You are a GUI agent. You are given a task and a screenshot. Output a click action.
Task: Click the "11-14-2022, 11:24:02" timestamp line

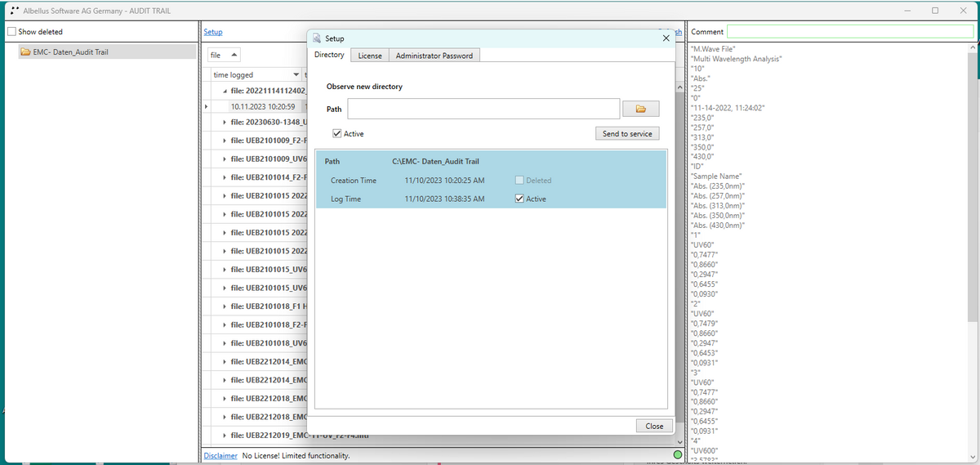tap(728, 108)
